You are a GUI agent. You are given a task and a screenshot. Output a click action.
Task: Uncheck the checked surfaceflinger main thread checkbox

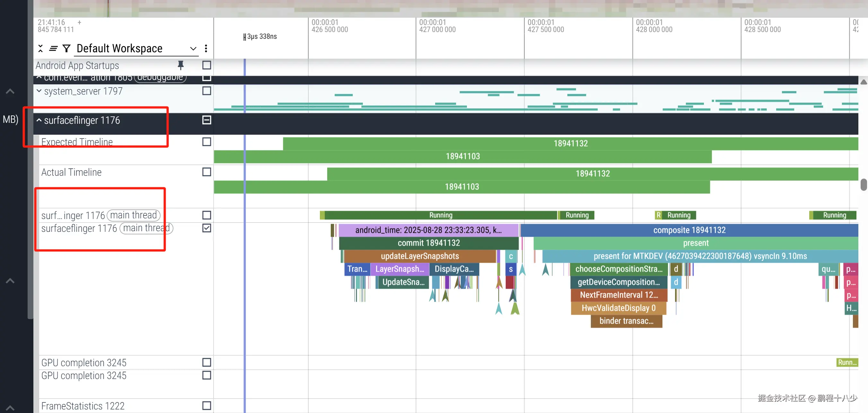click(x=206, y=228)
